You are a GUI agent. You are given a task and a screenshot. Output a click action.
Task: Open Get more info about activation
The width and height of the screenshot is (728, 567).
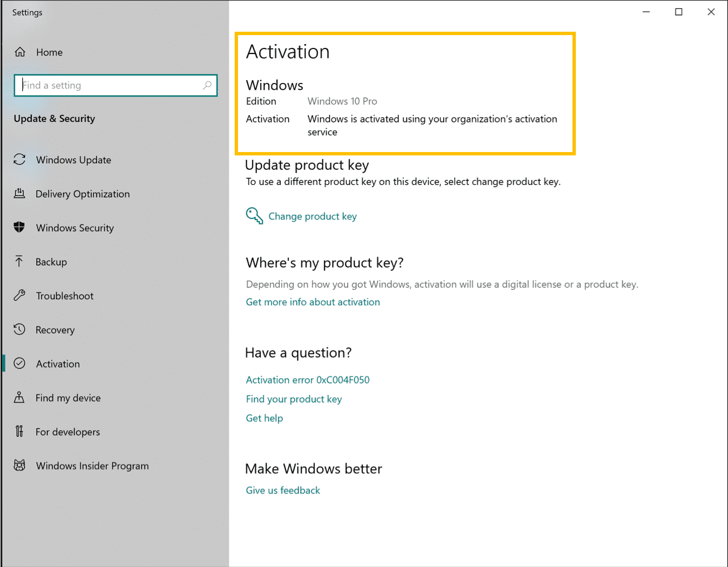[x=313, y=302]
